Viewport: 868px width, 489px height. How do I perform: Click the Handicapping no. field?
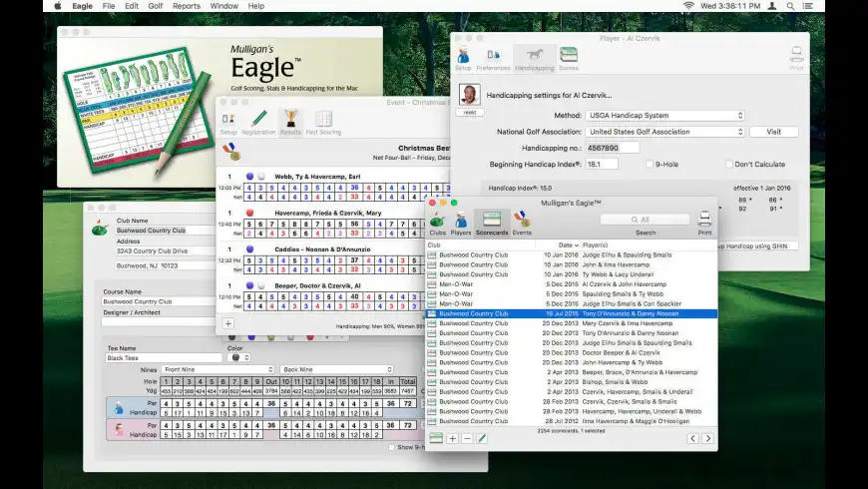coord(613,148)
